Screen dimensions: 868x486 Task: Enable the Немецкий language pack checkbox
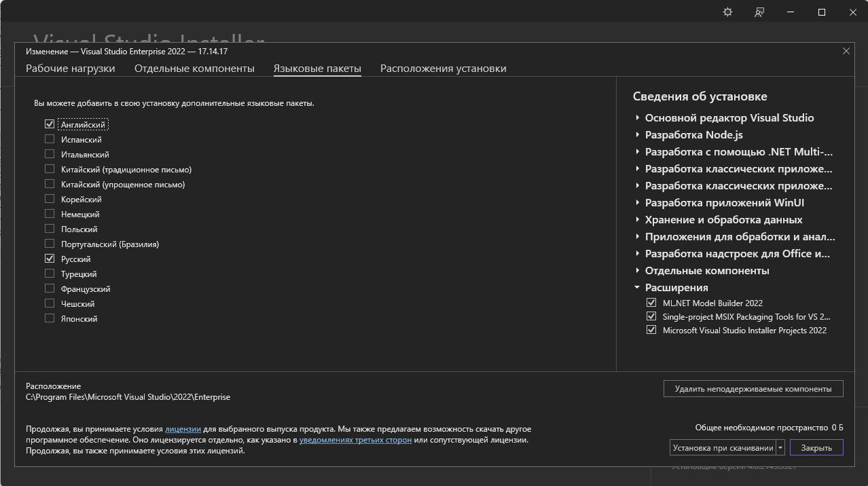pos(50,214)
